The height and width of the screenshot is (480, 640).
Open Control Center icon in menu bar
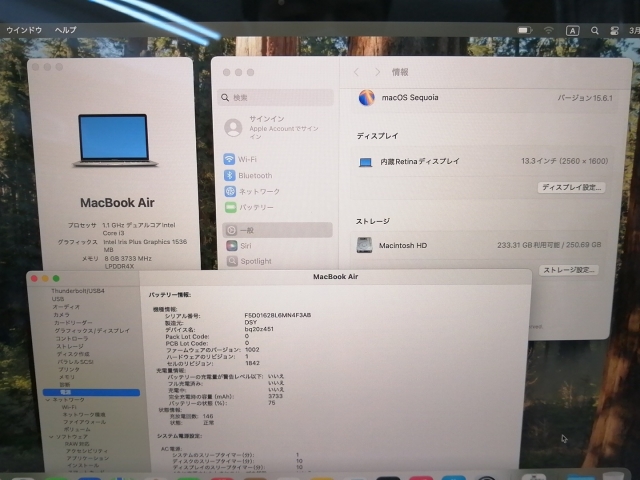(614, 31)
